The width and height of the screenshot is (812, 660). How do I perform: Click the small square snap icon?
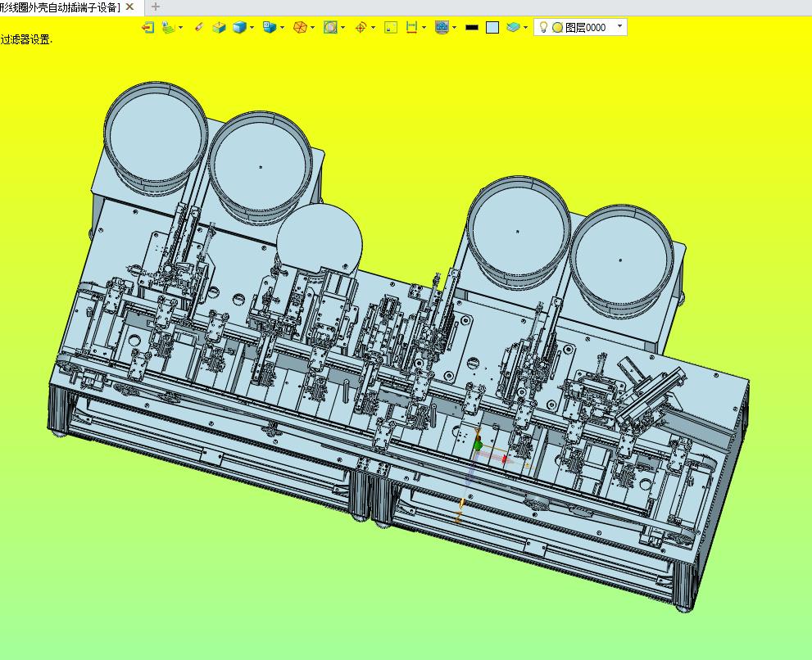(391, 27)
